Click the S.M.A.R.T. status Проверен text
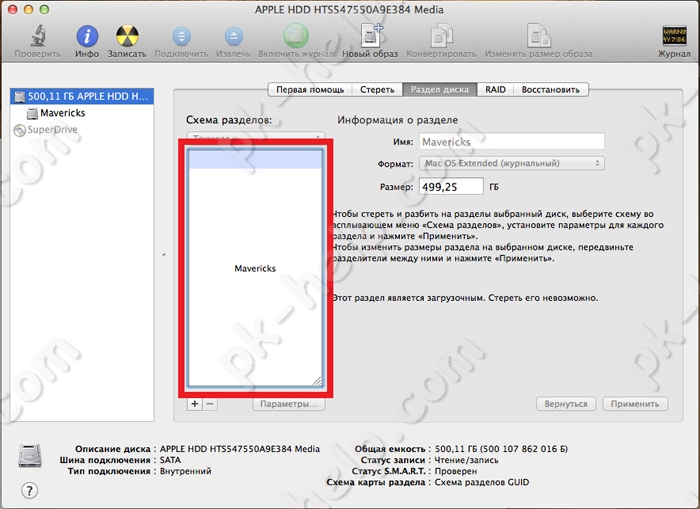This screenshot has width=700, height=509. [x=456, y=471]
